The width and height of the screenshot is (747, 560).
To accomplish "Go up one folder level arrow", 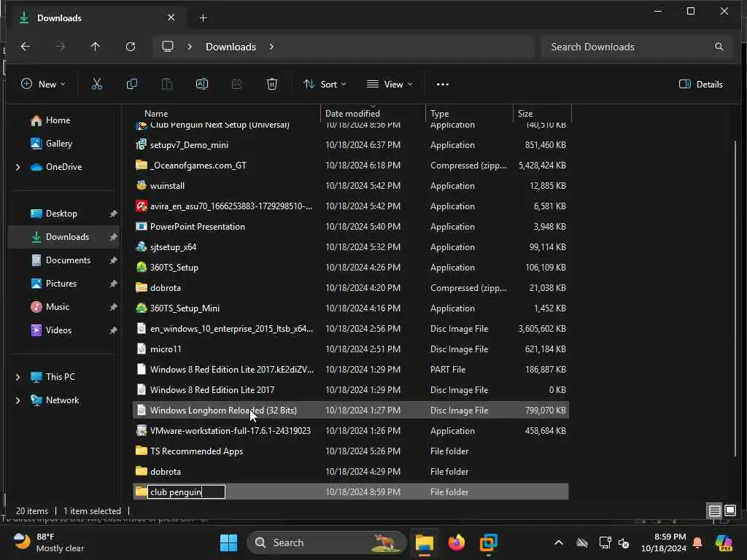I will point(96,47).
